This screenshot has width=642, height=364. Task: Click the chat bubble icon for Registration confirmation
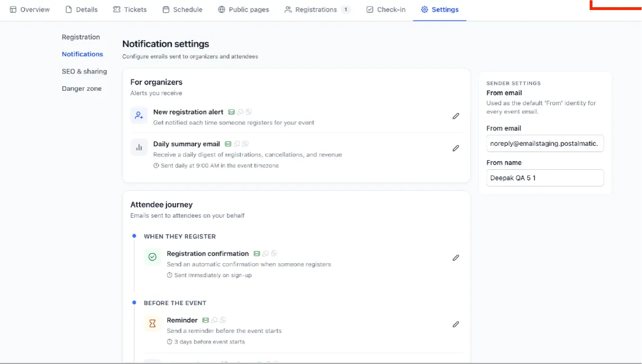266,254
